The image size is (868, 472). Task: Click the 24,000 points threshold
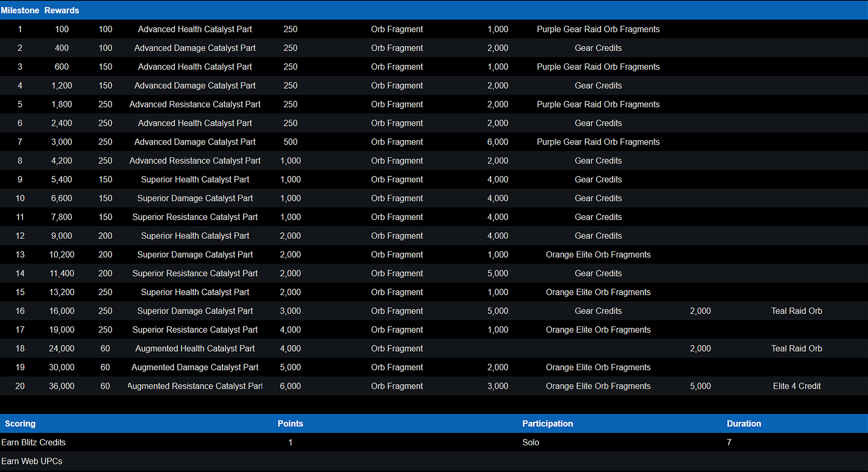tap(61, 349)
